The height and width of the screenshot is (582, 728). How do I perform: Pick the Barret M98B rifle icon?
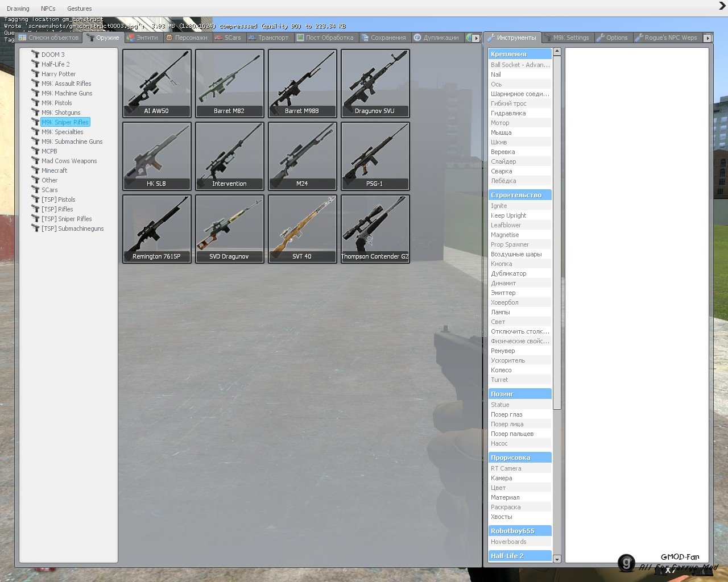coord(303,84)
